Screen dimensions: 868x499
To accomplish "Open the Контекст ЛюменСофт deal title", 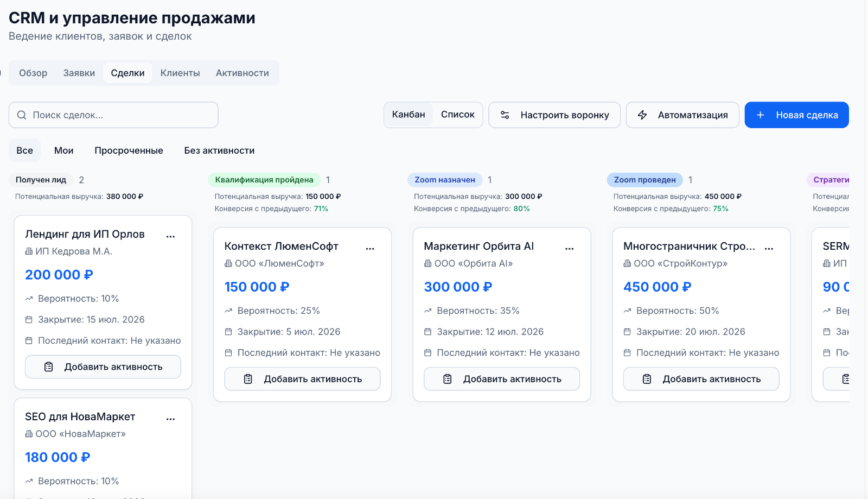I will click(282, 246).
